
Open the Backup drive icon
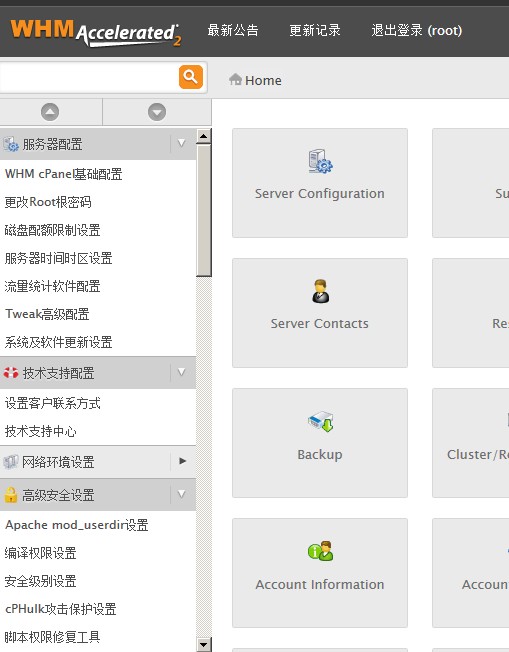tap(321, 422)
